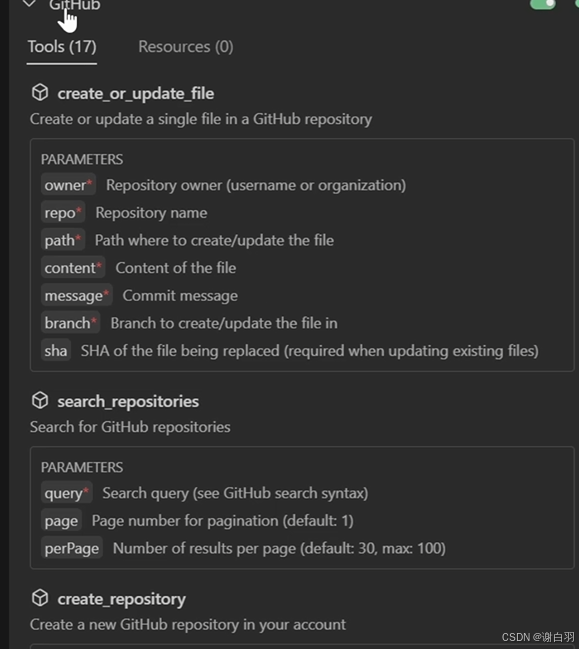Select the create_or_update_file tool title
This screenshot has width=579, height=649.
136,94
